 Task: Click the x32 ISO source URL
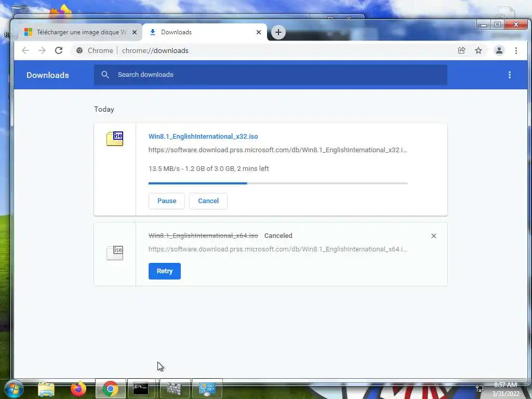277,150
